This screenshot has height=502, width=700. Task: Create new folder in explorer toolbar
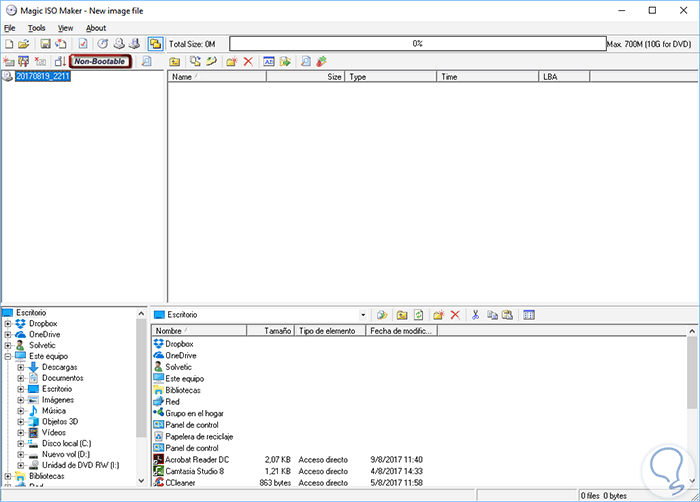pyautogui.click(x=438, y=315)
